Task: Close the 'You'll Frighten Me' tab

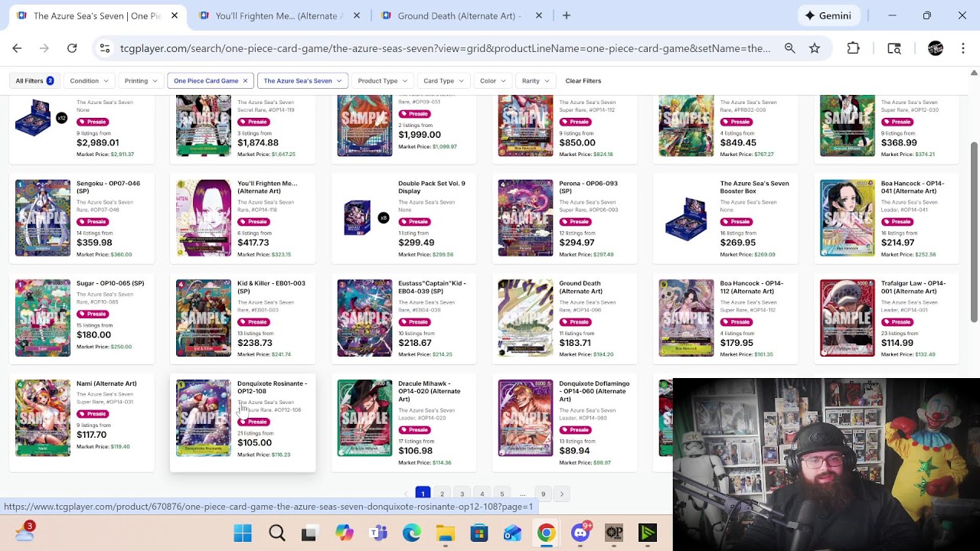Action: 357,15
